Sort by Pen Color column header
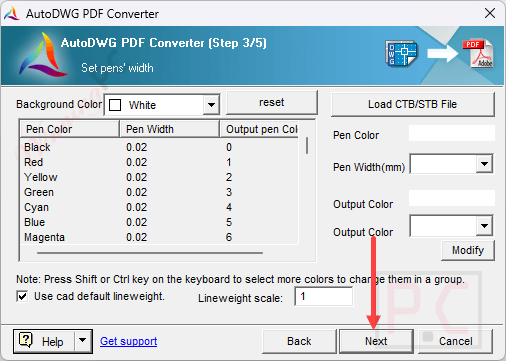 click(69, 129)
